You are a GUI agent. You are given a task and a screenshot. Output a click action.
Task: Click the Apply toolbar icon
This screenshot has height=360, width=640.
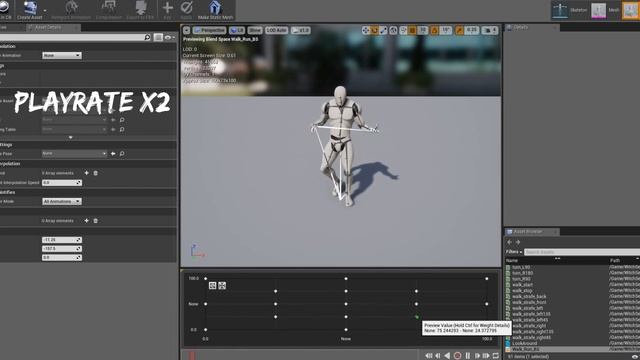187,10
